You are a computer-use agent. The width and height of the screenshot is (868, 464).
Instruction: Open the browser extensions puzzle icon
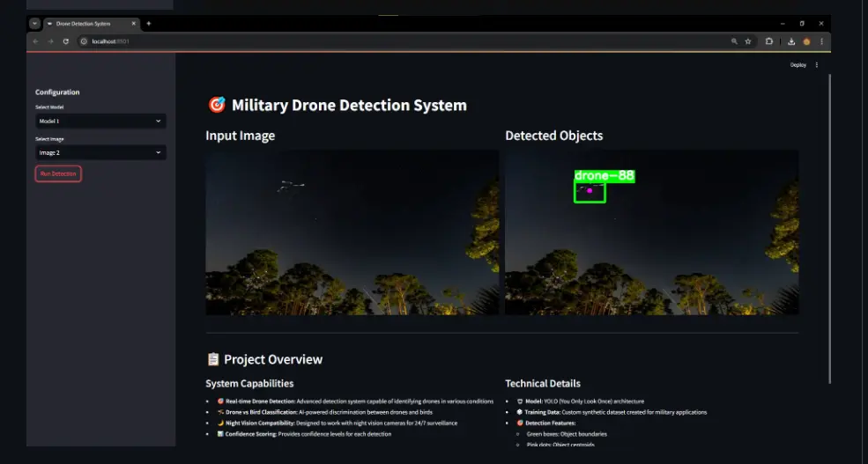[x=769, y=41]
